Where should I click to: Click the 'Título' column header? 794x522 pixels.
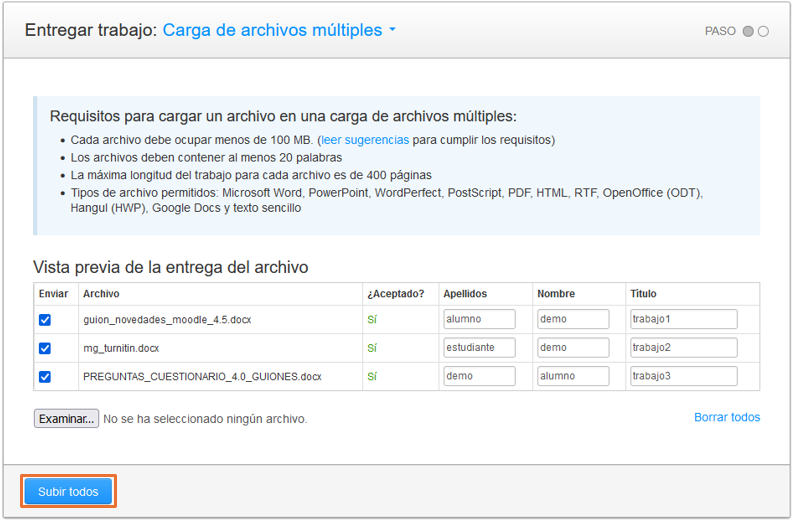pyautogui.click(x=643, y=294)
